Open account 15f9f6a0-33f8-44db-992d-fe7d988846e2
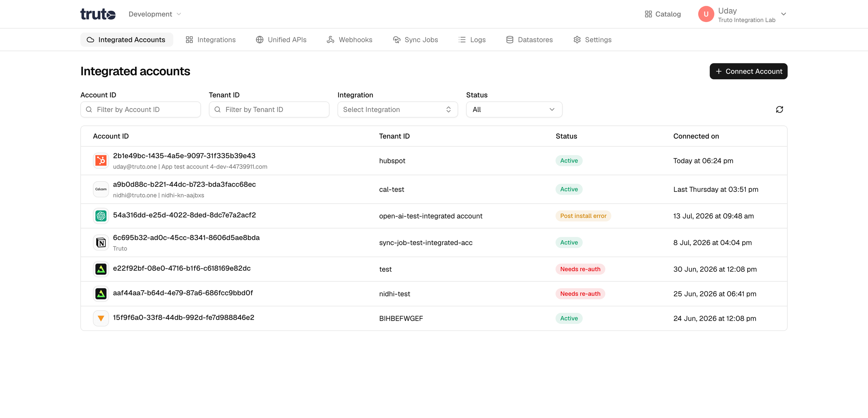The height and width of the screenshot is (418, 868). click(x=183, y=318)
